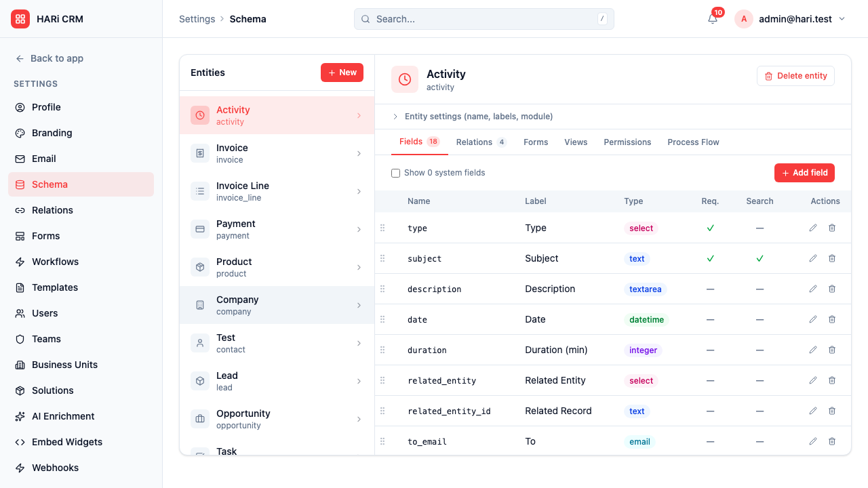Click inside the Search input field
Screen dimensions: 868x488
click(x=484, y=19)
